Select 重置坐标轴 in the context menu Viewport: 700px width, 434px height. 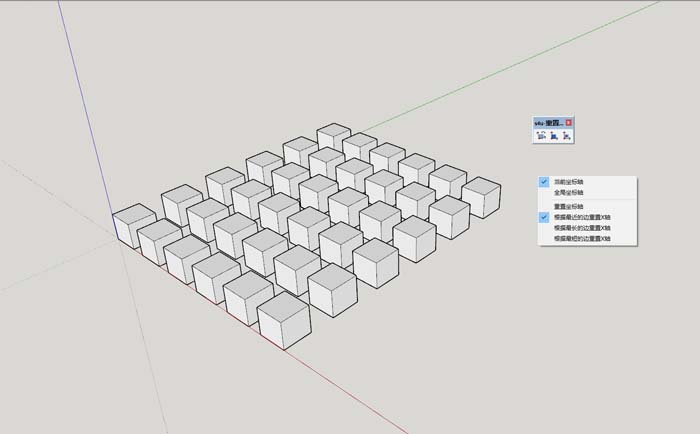pyautogui.click(x=567, y=205)
